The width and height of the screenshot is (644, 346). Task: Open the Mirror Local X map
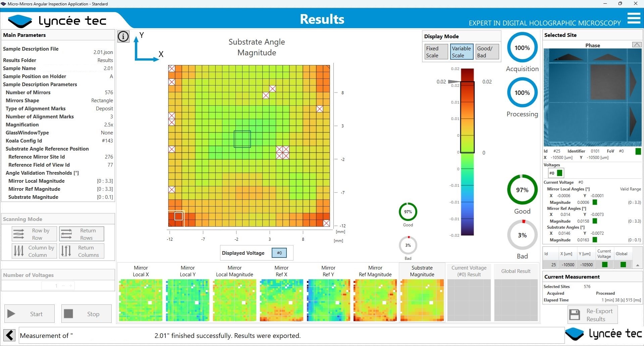point(141,300)
